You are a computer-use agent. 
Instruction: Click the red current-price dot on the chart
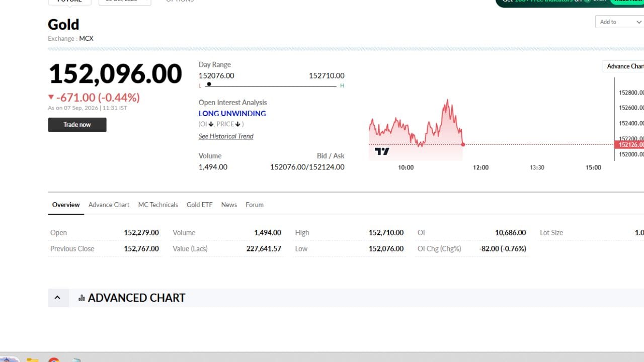point(463,145)
